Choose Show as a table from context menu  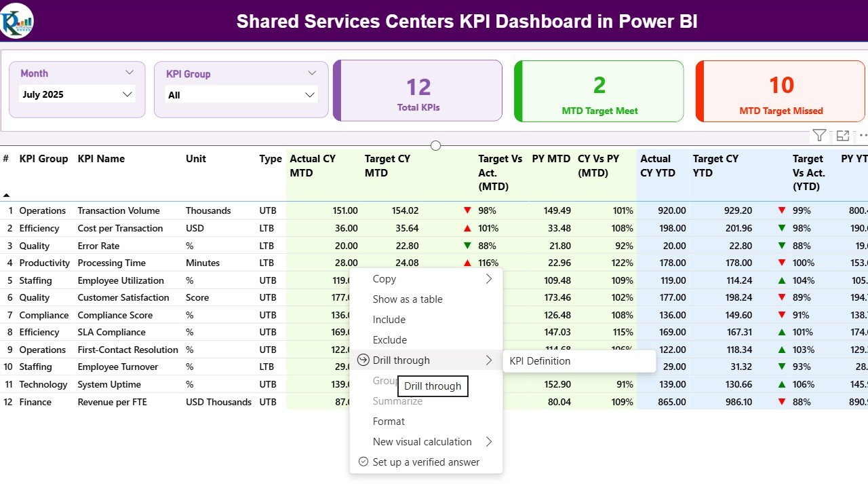408,299
